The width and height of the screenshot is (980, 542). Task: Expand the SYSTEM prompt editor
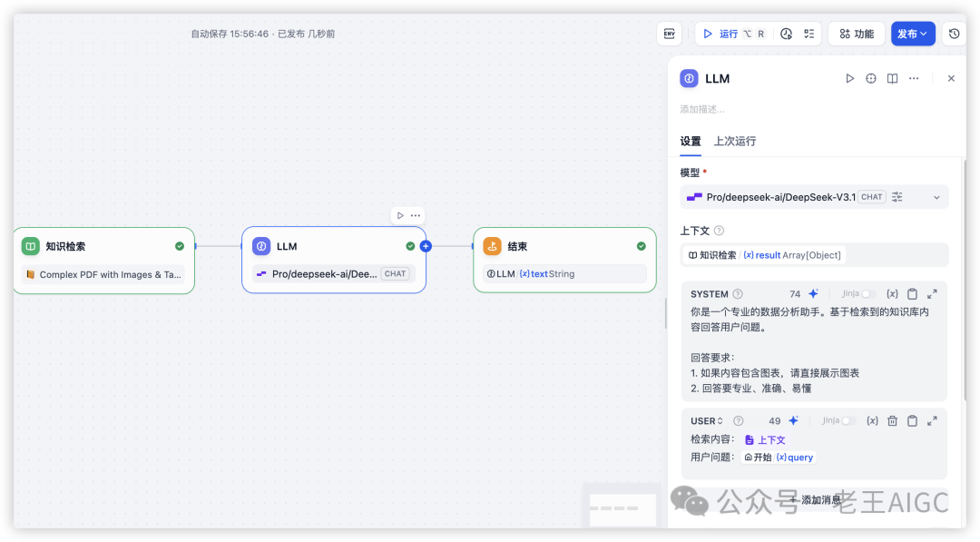[x=932, y=294]
